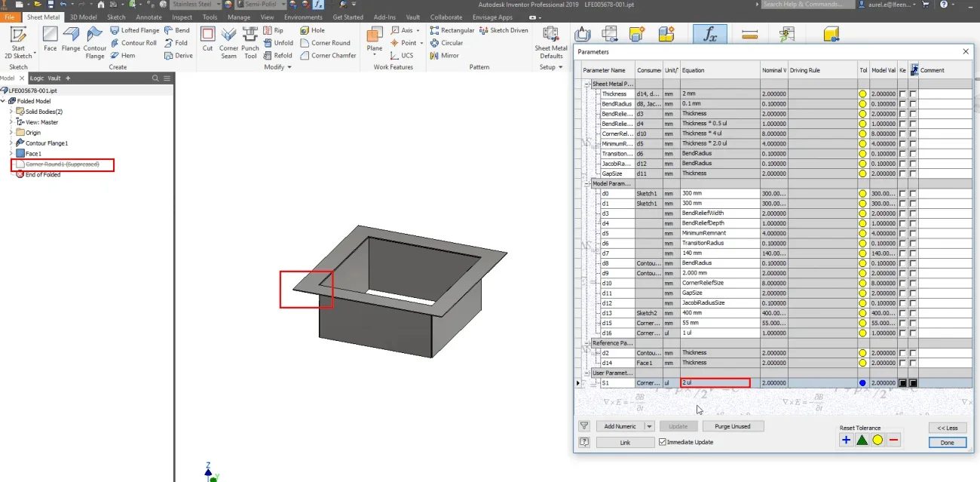Open Sheet Metal Defaults

(551, 42)
